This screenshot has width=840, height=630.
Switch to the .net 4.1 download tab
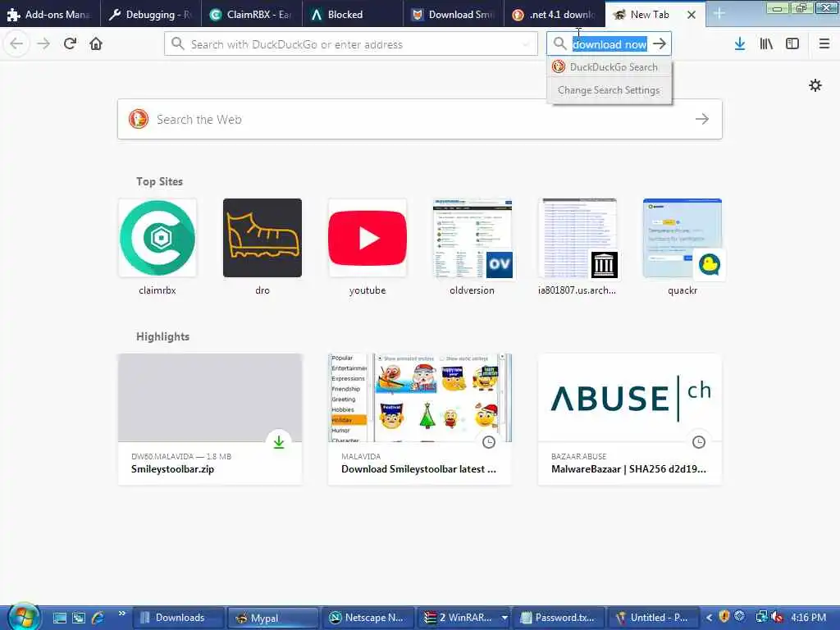pos(554,15)
